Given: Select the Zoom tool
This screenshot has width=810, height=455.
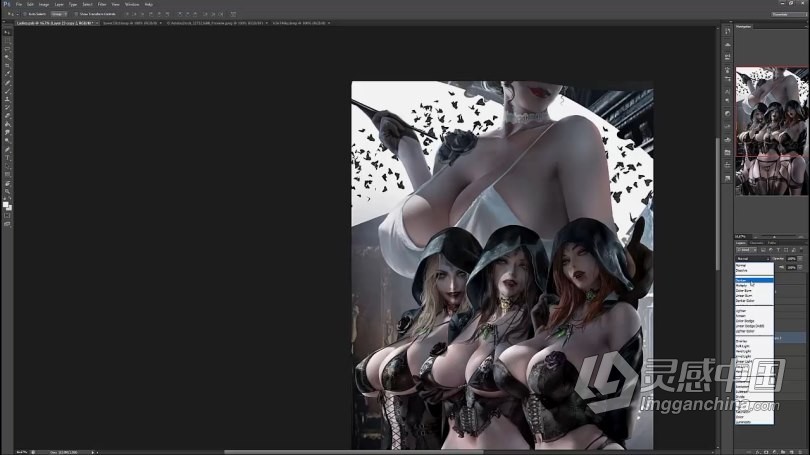Looking at the screenshot, I should [7, 191].
